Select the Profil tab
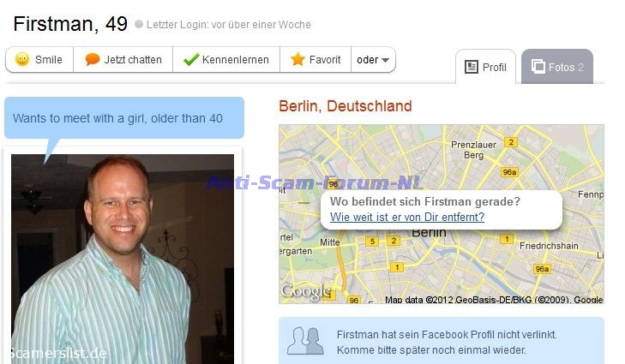Viewport: 625px width, 364px height. [x=485, y=67]
